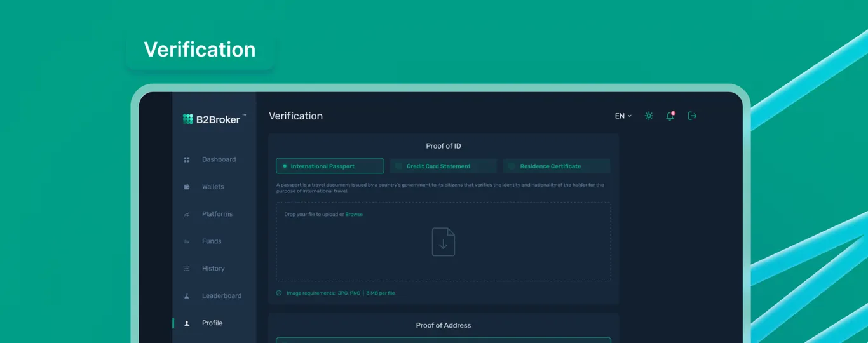
Task: Open notifications bell icon
Action: pyautogui.click(x=670, y=116)
